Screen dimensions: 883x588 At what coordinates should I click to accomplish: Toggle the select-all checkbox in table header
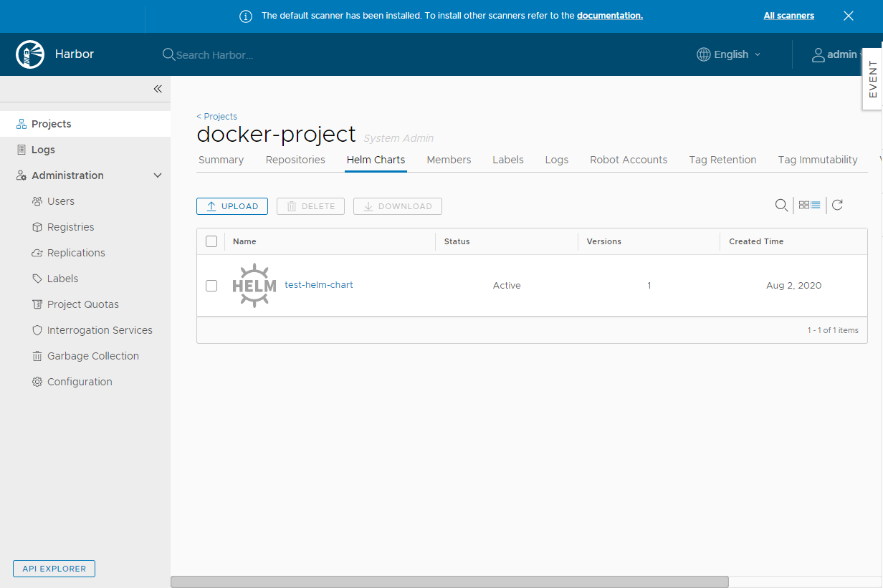[x=211, y=241]
